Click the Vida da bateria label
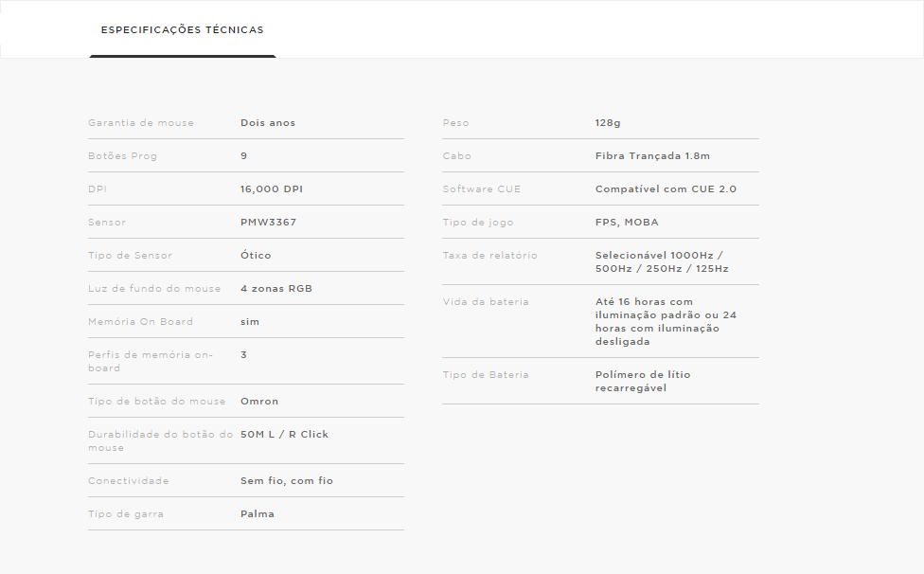924x574 pixels. (486, 302)
